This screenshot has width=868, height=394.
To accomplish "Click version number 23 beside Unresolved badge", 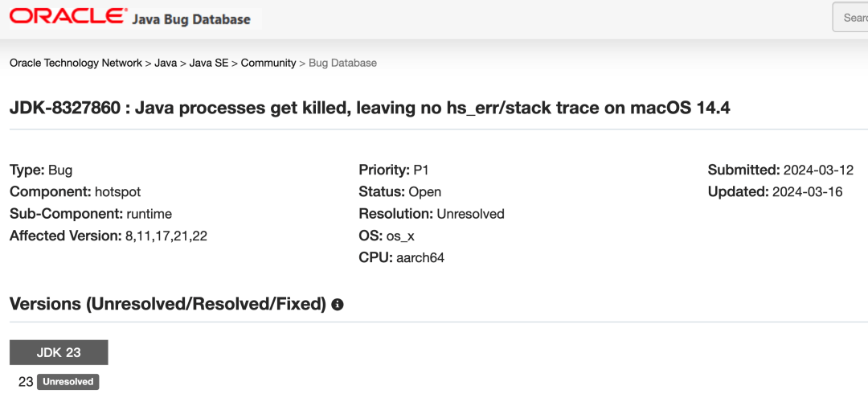I will point(26,382).
